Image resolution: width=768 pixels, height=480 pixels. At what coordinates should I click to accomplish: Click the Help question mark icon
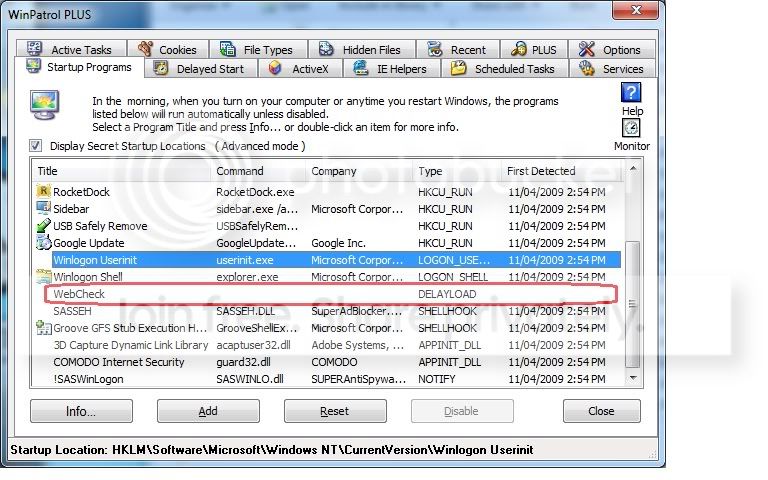(x=631, y=92)
